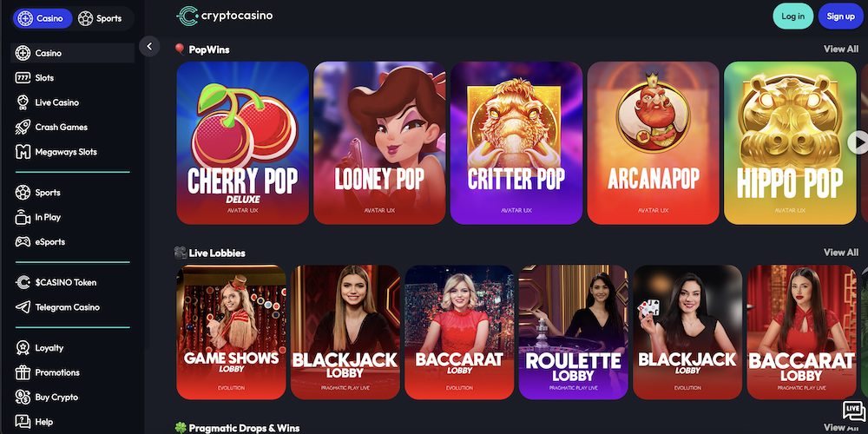Select the Megaways Slots icon
868x434 pixels.
23,152
